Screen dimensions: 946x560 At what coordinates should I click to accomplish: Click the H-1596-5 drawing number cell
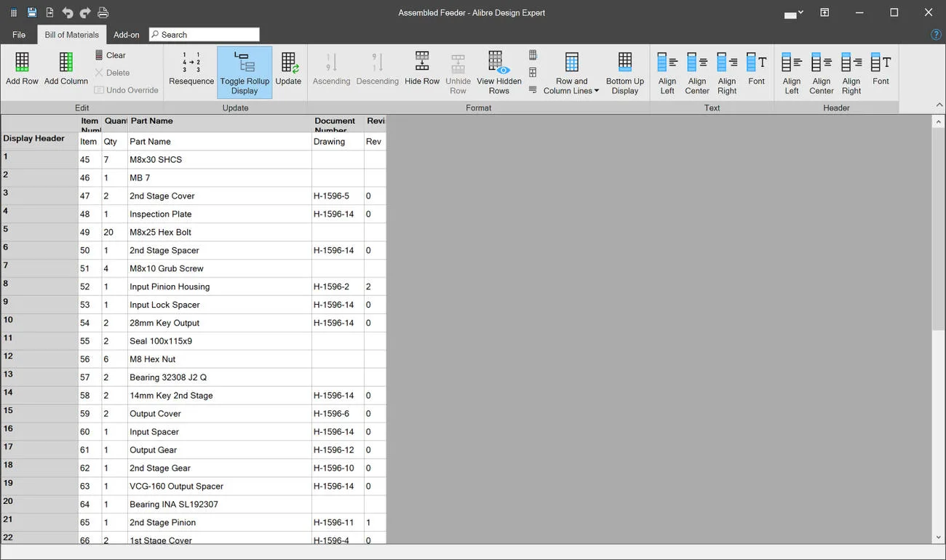[x=338, y=196]
